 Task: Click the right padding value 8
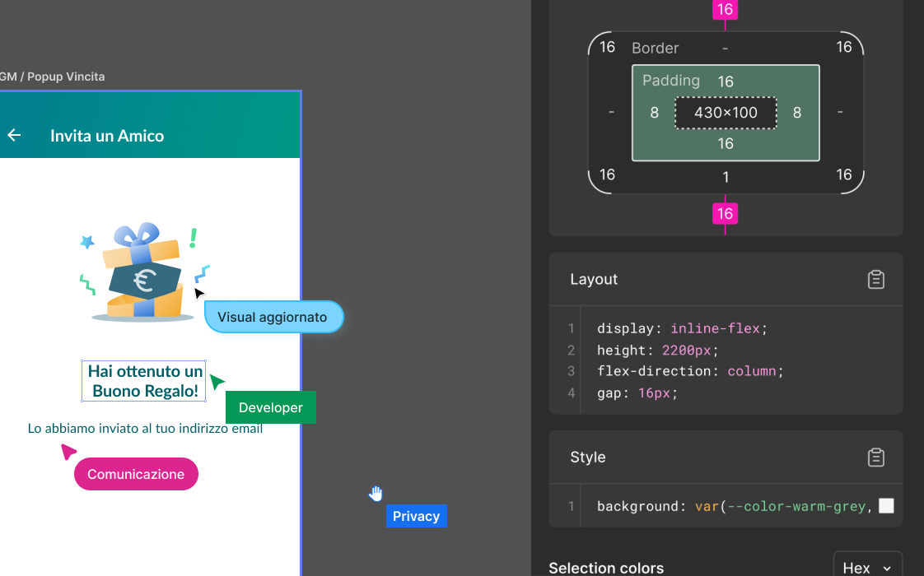tap(796, 113)
